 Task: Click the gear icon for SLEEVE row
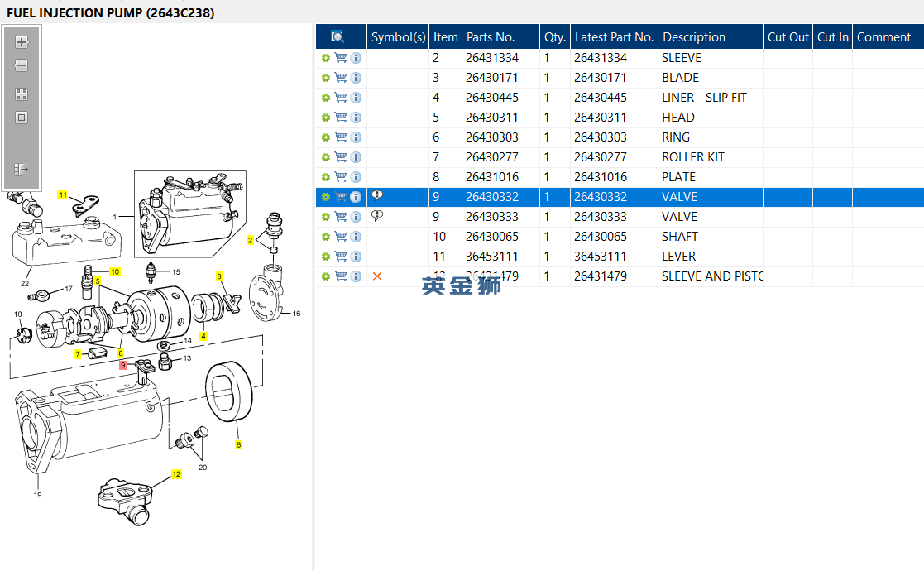326,58
